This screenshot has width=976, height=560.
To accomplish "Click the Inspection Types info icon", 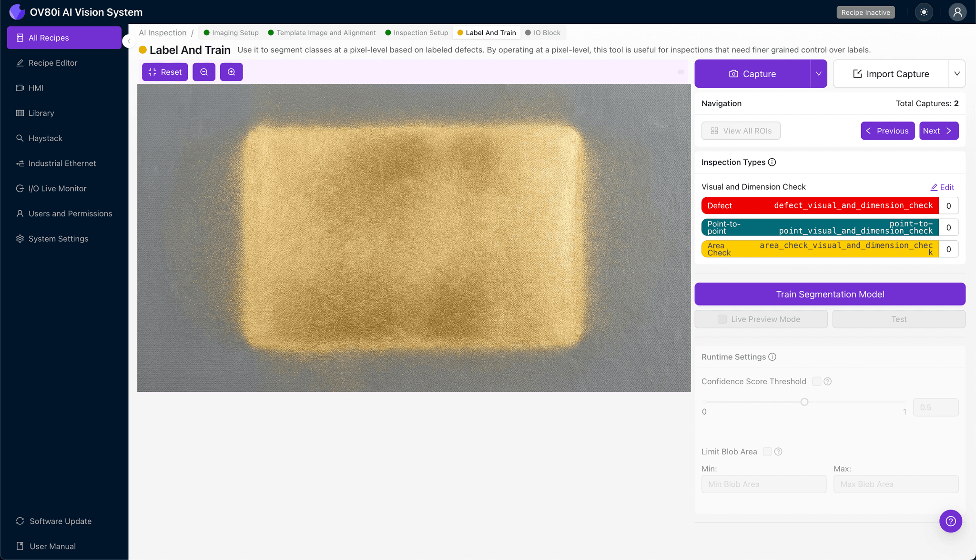I will (x=772, y=163).
